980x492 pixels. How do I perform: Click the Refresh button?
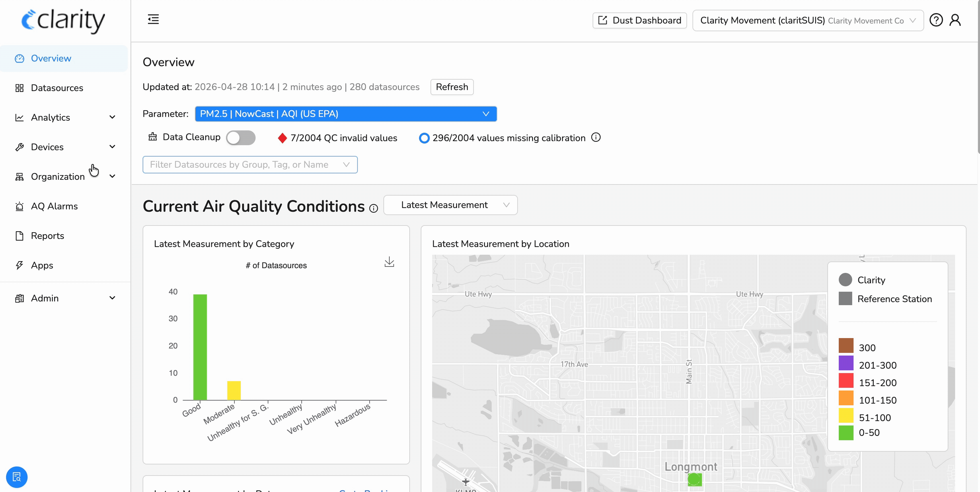tap(452, 87)
